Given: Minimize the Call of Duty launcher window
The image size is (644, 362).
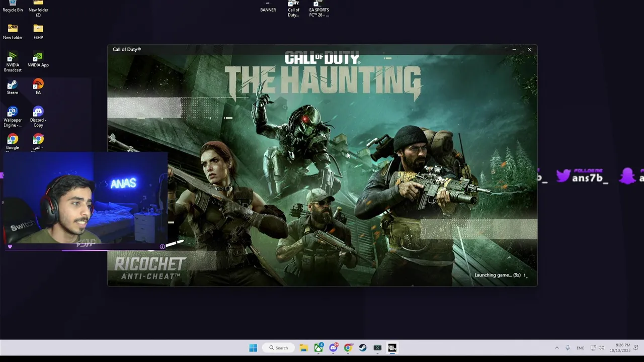Looking at the screenshot, I should (x=514, y=50).
